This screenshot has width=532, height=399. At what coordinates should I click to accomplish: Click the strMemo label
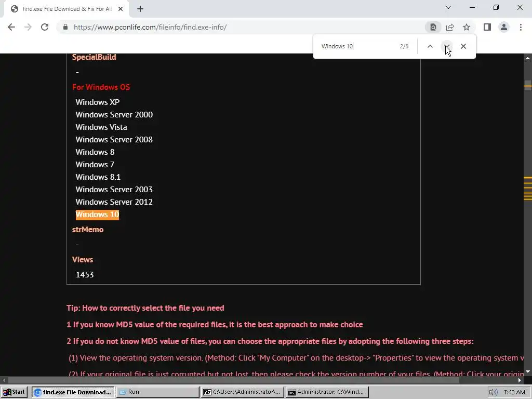[88, 230]
